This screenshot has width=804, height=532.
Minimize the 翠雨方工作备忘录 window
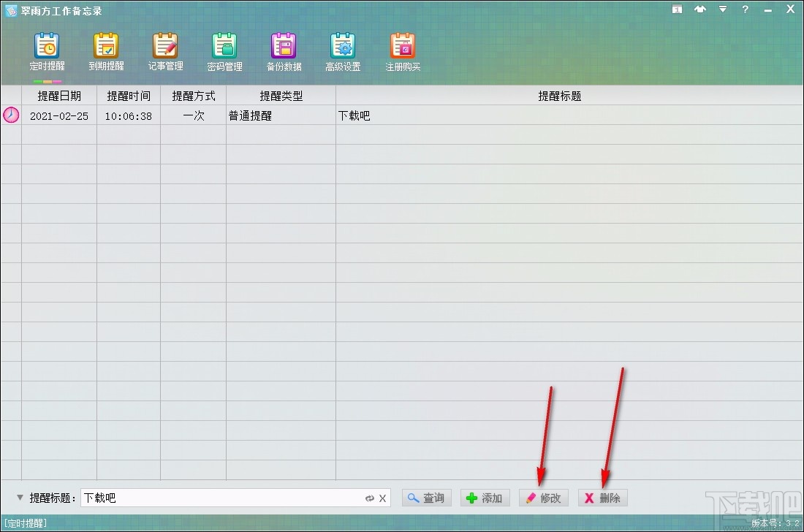point(767,9)
